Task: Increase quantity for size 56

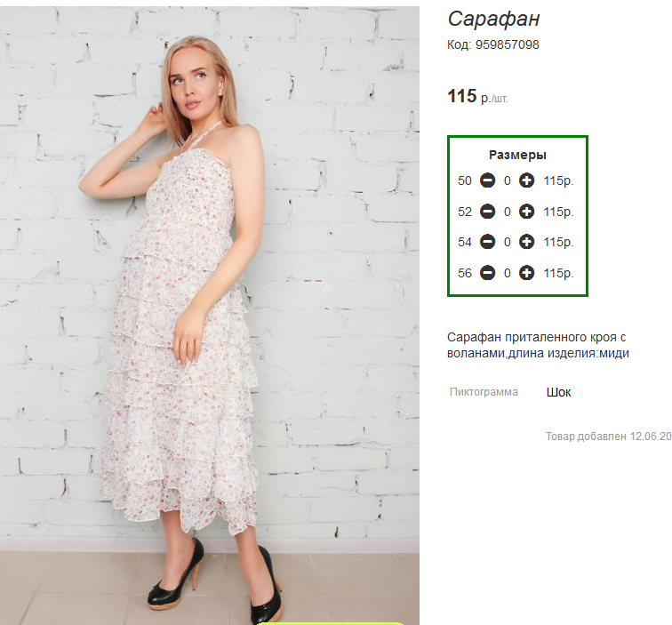Action: (526, 273)
